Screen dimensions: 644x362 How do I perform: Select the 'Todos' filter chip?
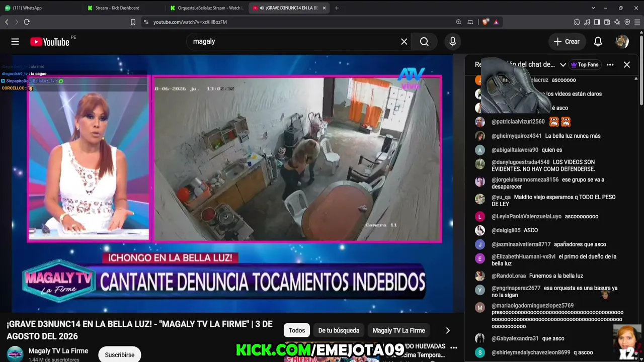pyautogui.click(x=297, y=330)
